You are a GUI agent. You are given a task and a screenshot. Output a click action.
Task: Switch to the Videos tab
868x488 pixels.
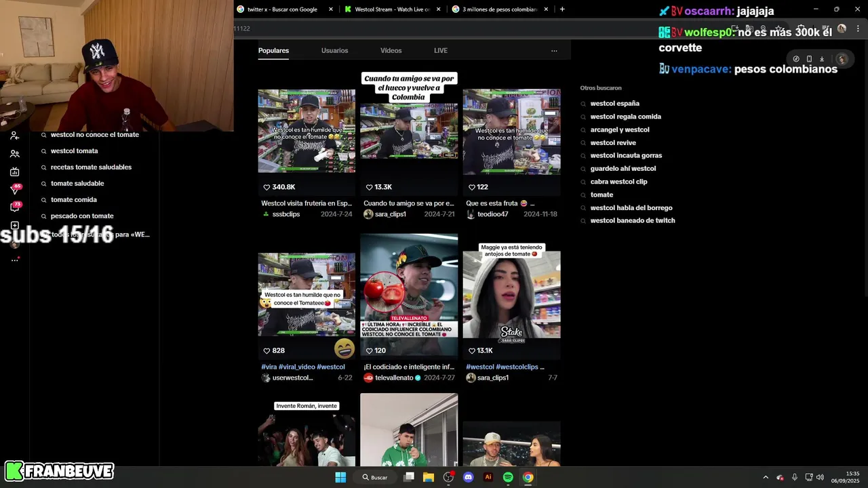point(391,51)
